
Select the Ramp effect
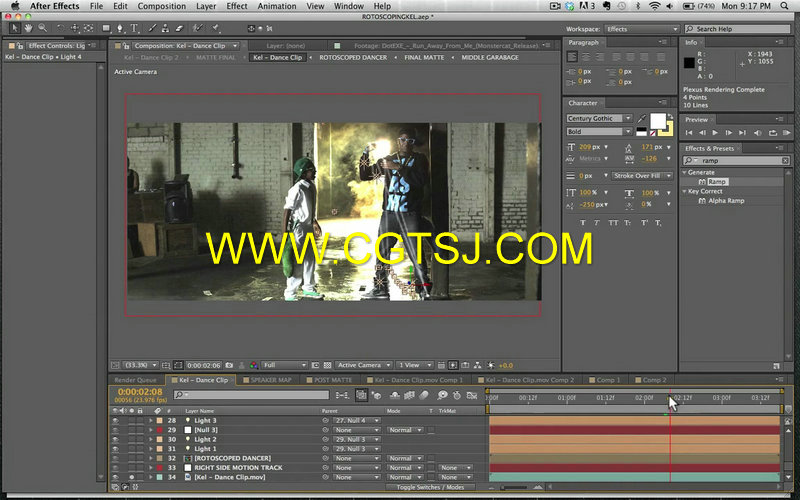point(716,182)
